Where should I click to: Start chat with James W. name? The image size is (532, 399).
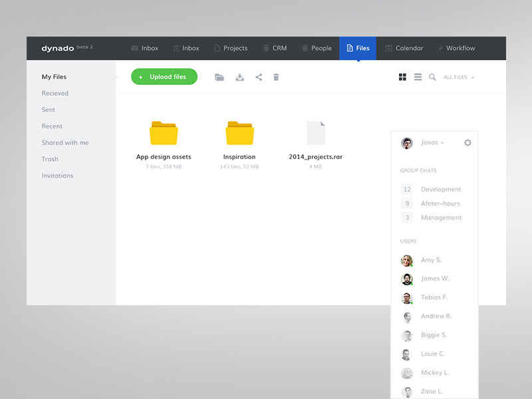click(435, 279)
